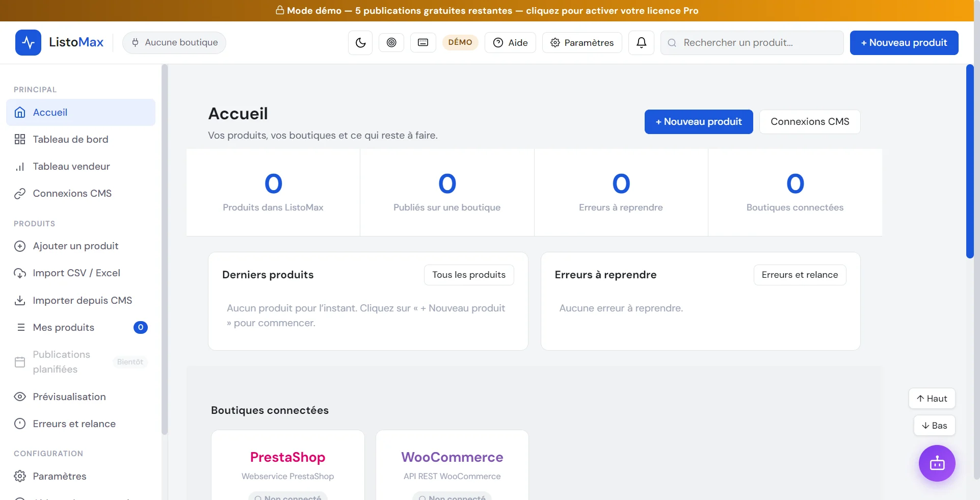Click the main page vertical scrollbar

pos(969,162)
